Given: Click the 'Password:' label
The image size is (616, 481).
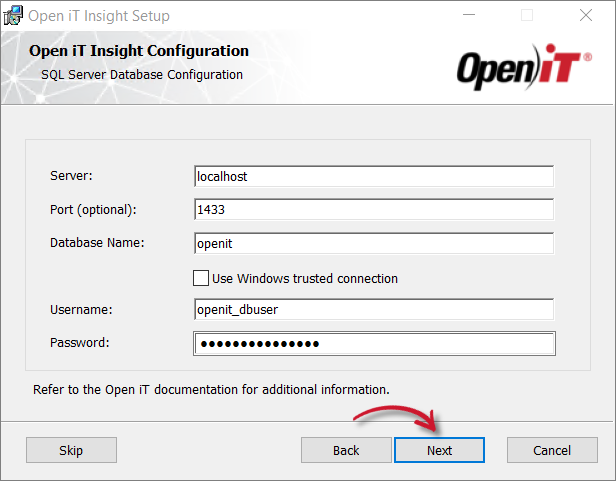Looking at the screenshot, I should tap(80, 343).
